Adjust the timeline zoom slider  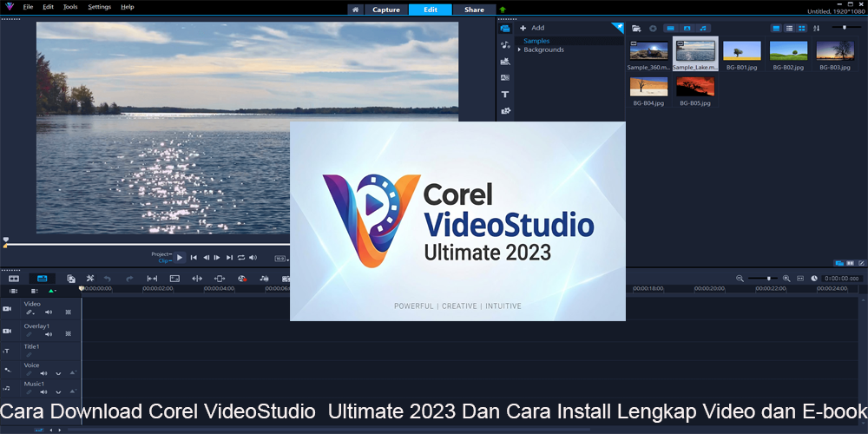(x=763, y=279)
